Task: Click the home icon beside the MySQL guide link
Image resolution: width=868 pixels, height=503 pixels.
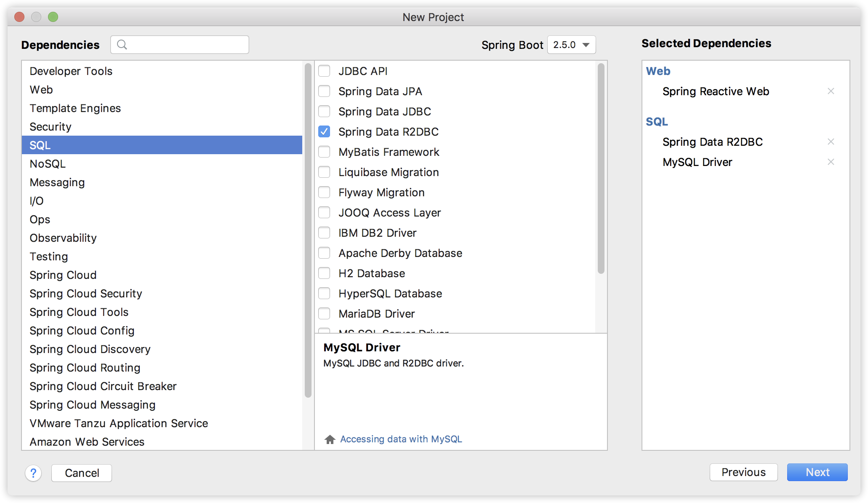Action: (x=330, y=439)
